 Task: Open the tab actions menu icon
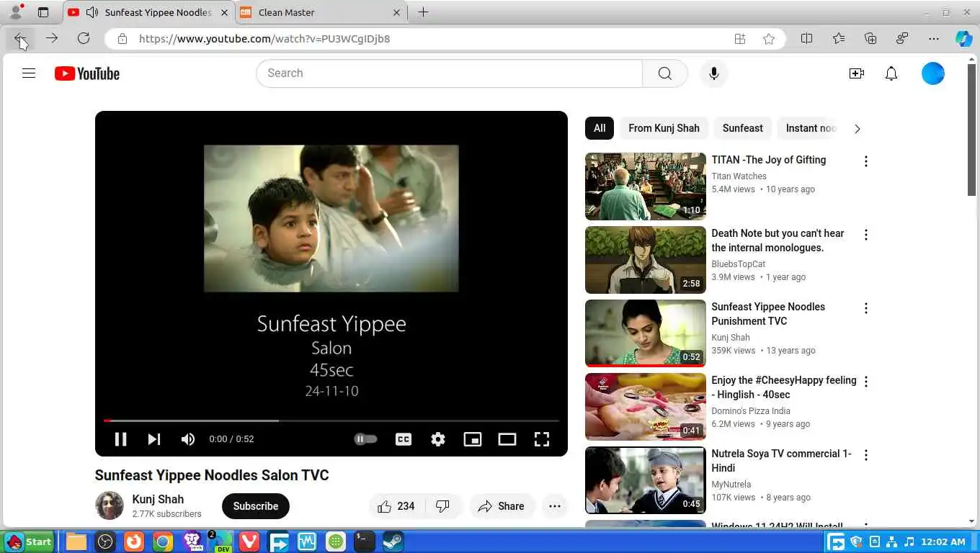43,12
